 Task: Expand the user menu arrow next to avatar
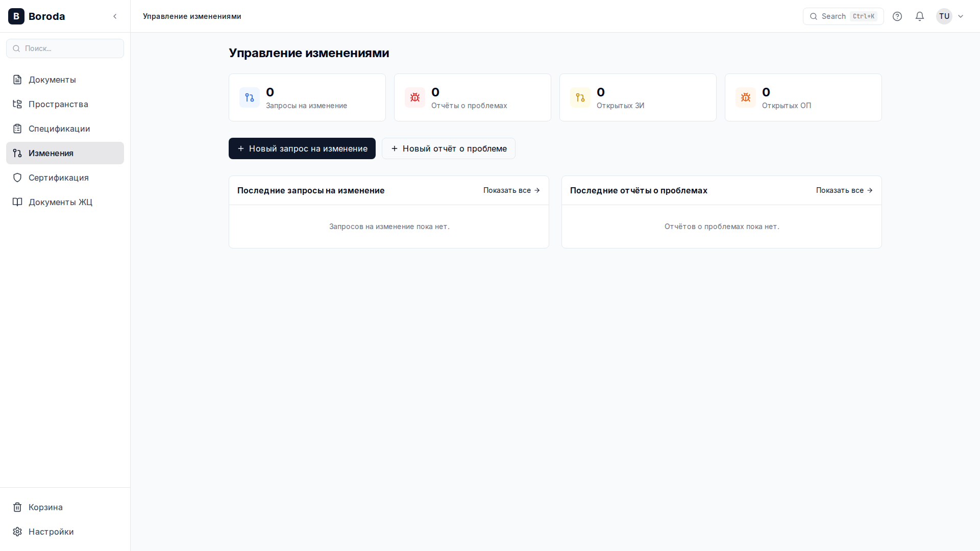(962, 16)
